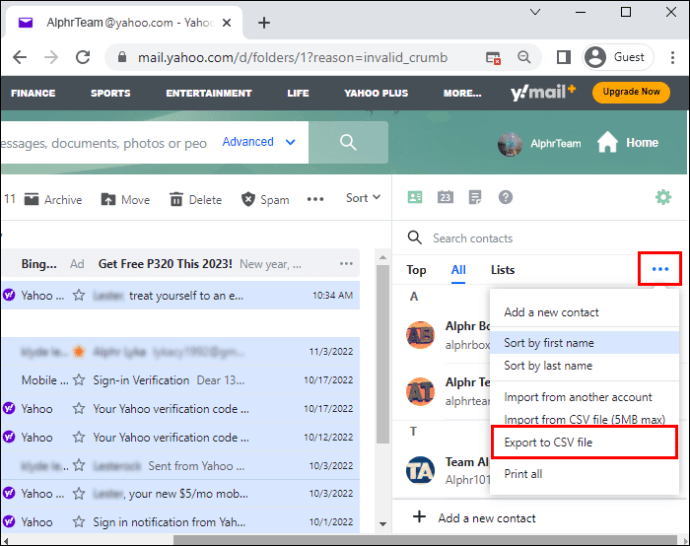Switch to the Top contacts tab
This screenshot has width=690, height=546.
point(416,270)
